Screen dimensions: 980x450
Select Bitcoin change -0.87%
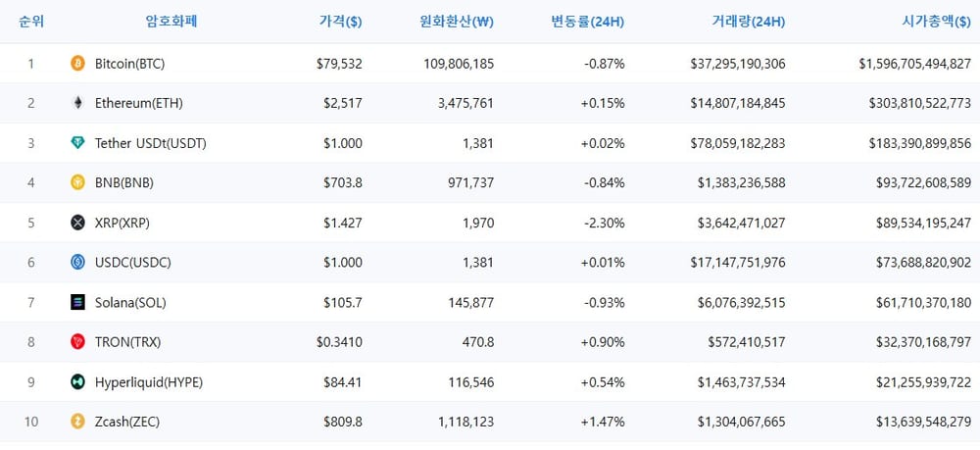click(604, 64)
